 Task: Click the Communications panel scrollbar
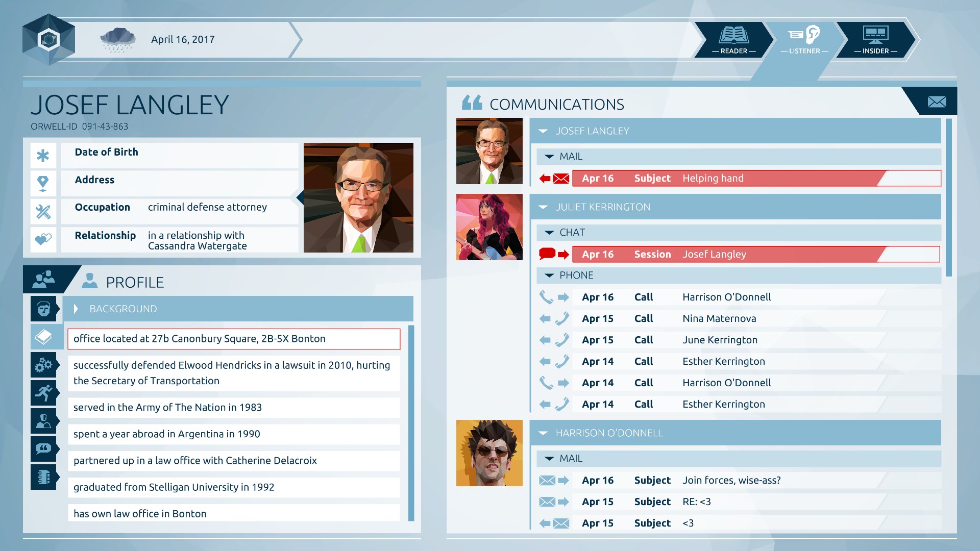948,197
